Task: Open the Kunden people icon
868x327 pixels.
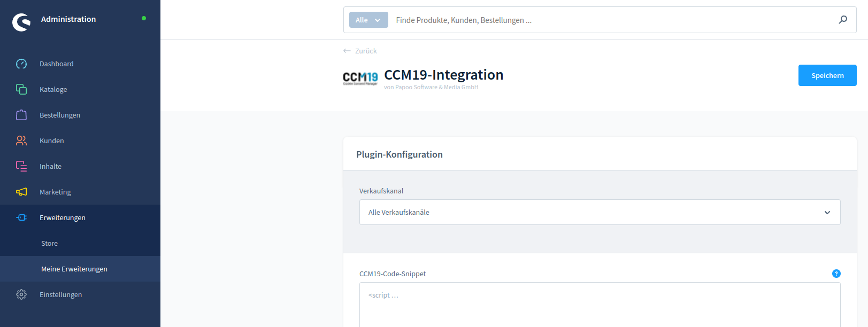Action: tap(21, 141)
